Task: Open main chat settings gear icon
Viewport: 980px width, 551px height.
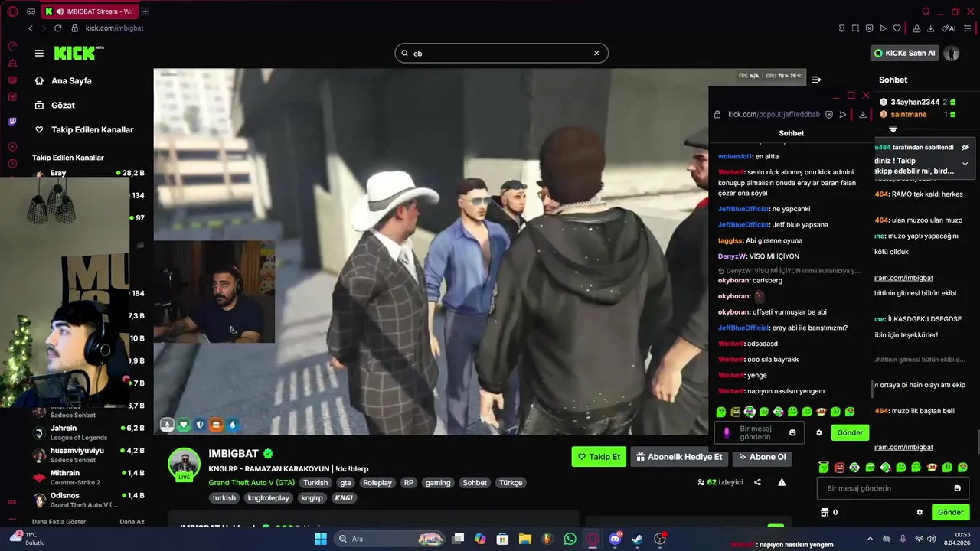Action: point(920,512)
